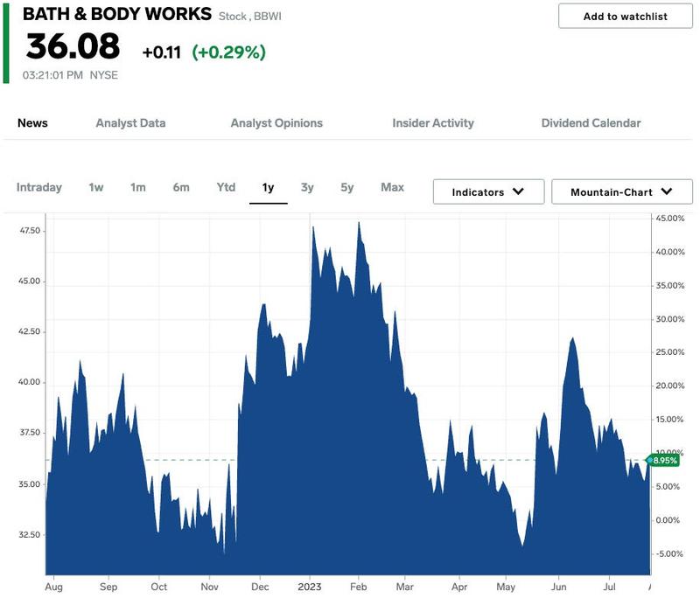Select the Intraday chart range
The image size is (700, 598).
tap(39, 187)
